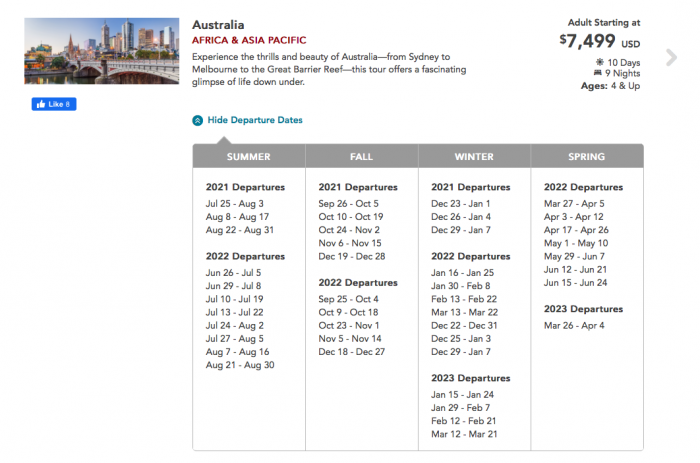The image size is (700, 463).
Task: Pick the Mar 26 - Apr 4 2023 departure
Action: pos(573,325)
